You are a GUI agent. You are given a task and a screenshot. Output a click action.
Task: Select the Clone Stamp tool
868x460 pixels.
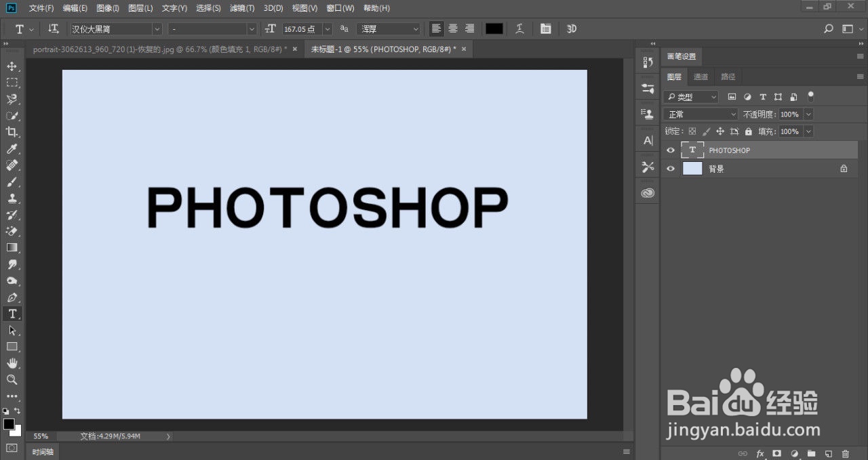click(x=12, y=198)
